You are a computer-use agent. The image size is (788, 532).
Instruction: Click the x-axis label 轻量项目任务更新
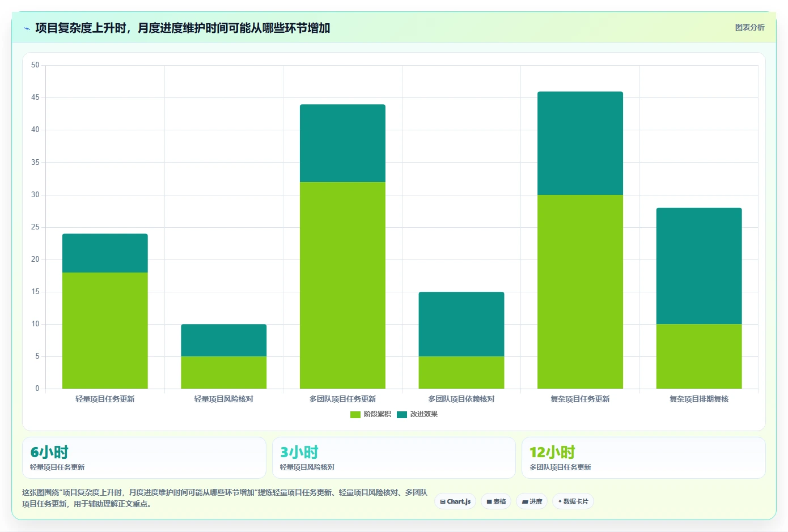(x=105, y=399)
